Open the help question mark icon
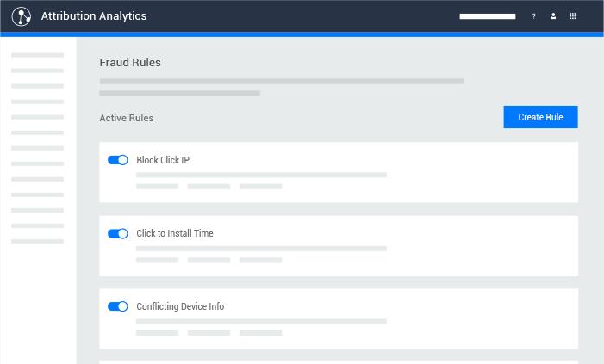The height and width of the screenshot is (364, 604). [534, 16]
